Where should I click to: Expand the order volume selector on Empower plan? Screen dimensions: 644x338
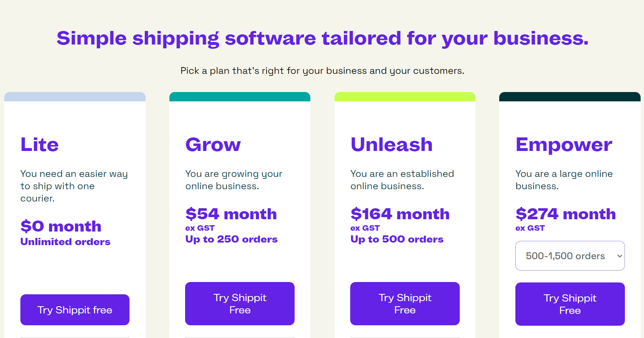tap(570, 256)
